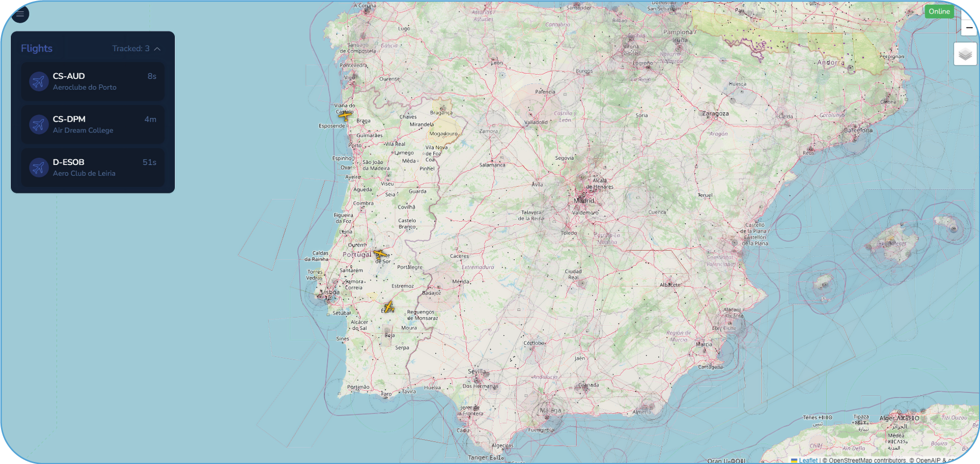Click the Aeroclube do Porto operator text
Viewport: 980px width, 464px height.
(85, 87)
